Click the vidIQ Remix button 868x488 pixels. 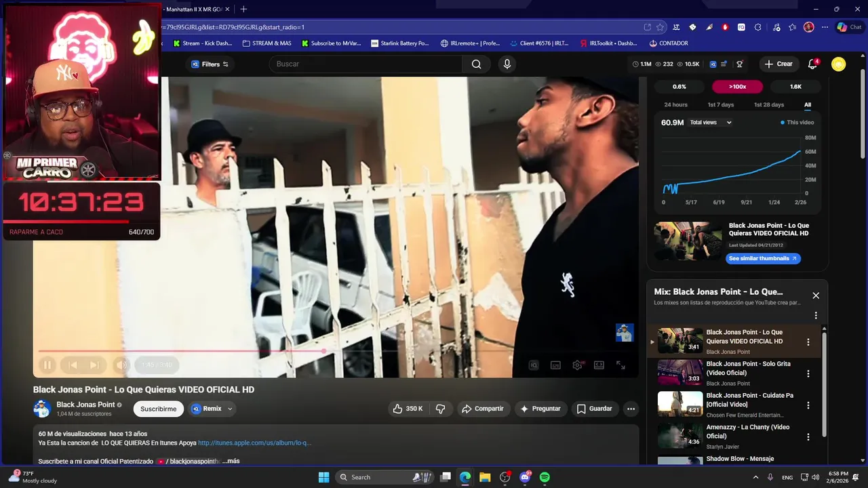[x=206, y=409]
